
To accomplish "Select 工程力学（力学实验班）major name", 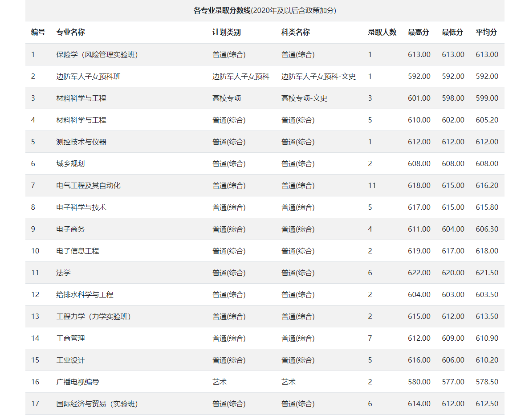I will coord(94,316).
